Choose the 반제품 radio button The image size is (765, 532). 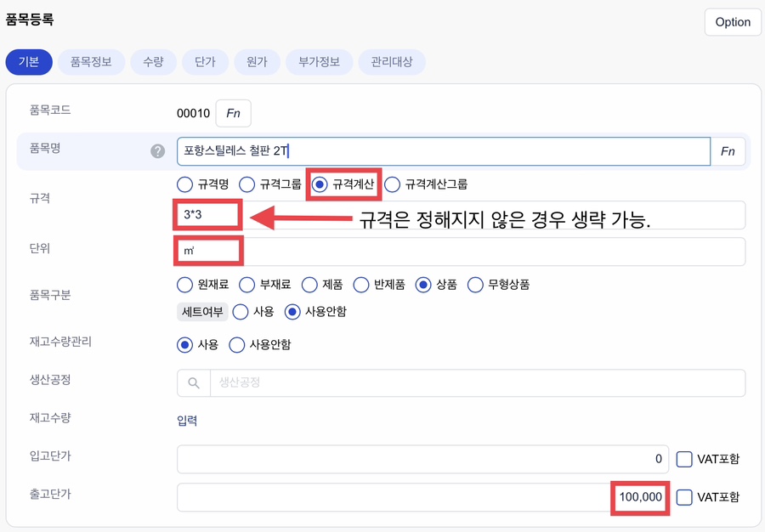(x=361, y=285)
